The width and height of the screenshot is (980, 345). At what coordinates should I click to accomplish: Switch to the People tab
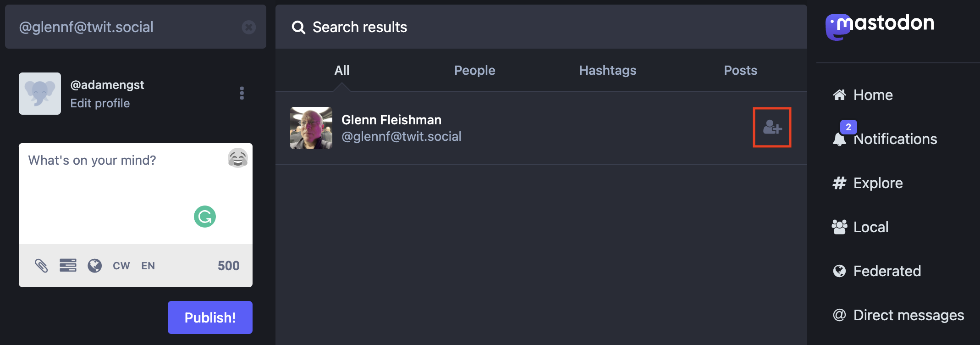click(x=474, y=70)
